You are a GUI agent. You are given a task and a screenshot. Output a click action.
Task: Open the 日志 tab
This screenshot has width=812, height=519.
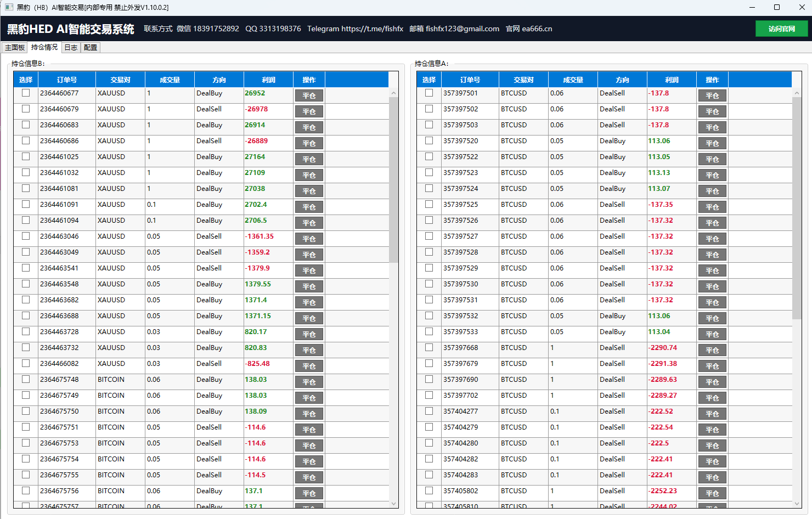coord(71,48)
